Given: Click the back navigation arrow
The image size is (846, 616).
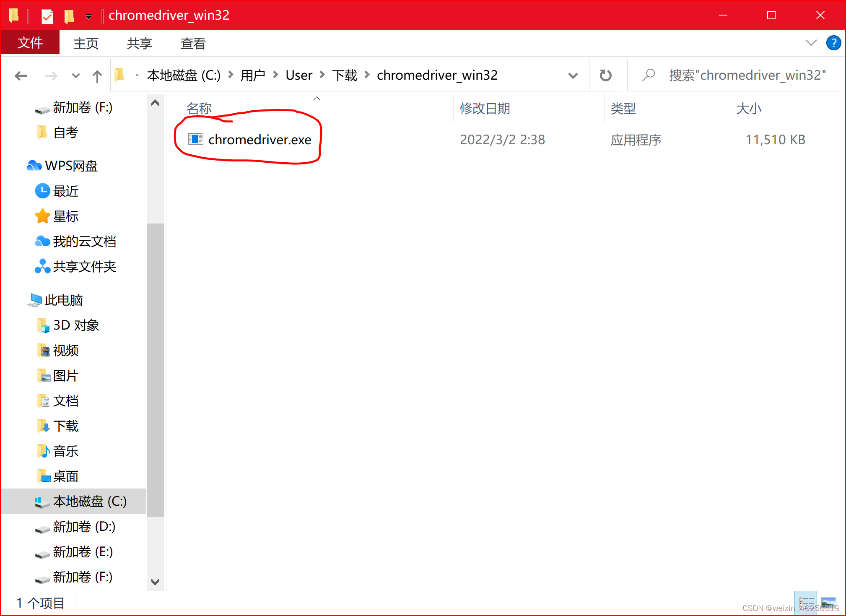Looking at the screenshot, I should pyautogui.click(x=21, y=75).
